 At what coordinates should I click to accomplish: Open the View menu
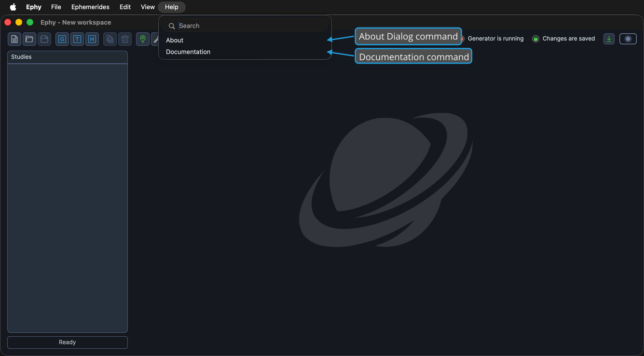(x=148, y=7)
